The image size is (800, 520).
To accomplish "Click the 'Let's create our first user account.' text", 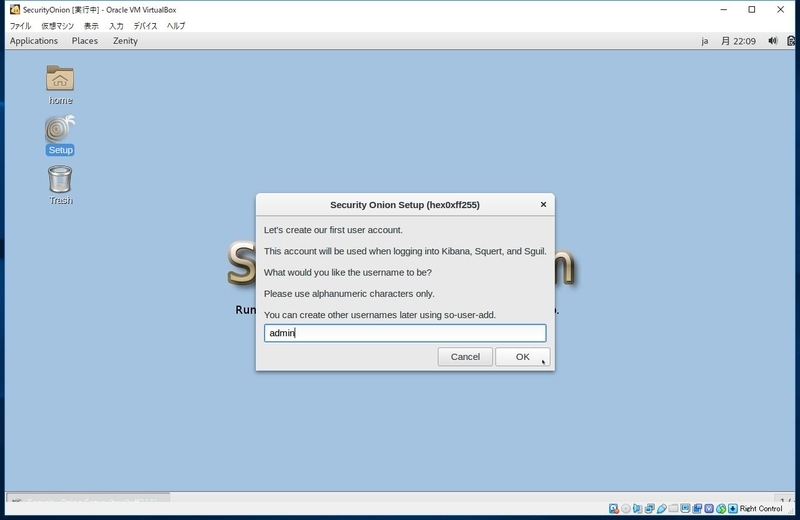I will (x=333, y=230).
